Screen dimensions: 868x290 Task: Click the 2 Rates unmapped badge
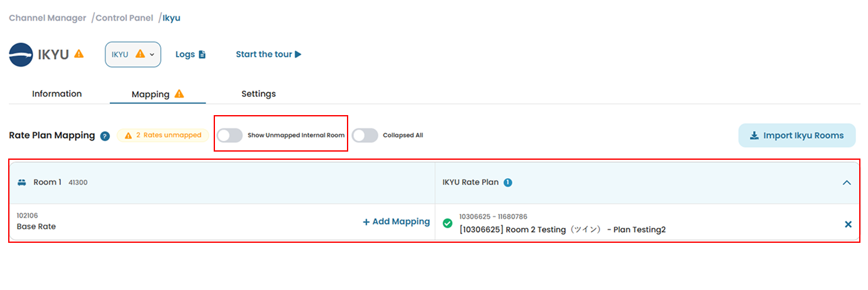(163, 135)
